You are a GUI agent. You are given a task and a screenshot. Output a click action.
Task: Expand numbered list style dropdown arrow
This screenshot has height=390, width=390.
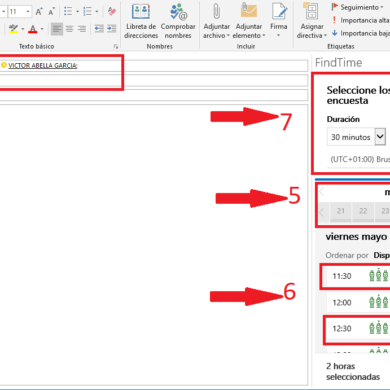pyautogui.click(x=97, y=12)
